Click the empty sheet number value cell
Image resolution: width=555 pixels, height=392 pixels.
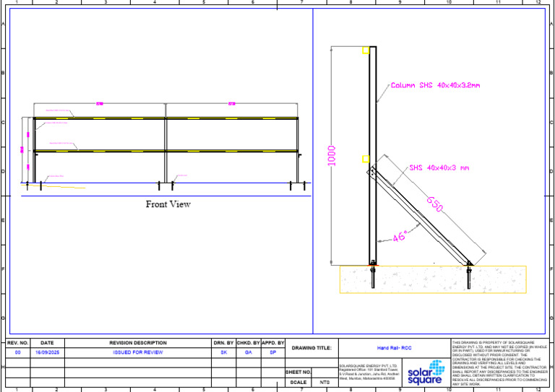point(325,373)
